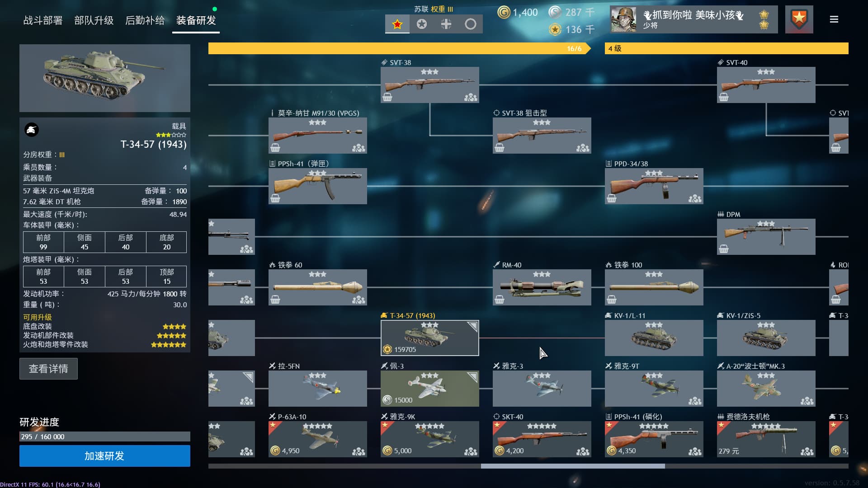
Task: Open the player profile avatar panel
Action: tap(693, 19)
